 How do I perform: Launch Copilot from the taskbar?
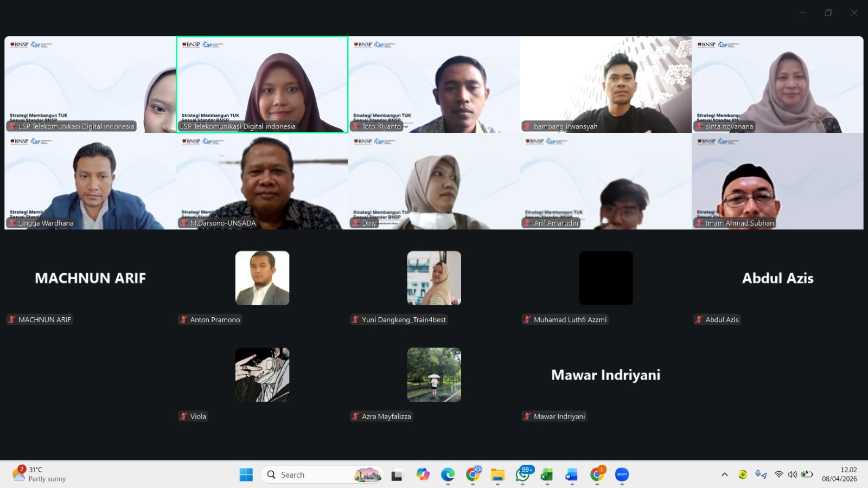(x=424, y=474)
